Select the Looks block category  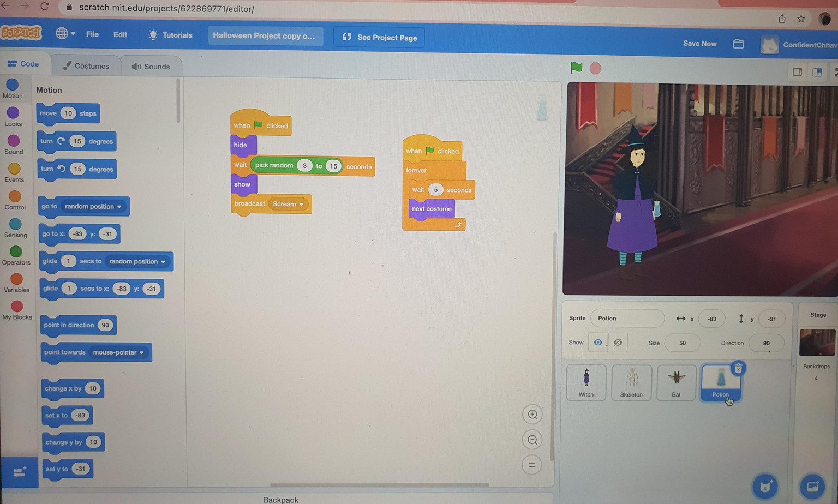click(13, 117)
